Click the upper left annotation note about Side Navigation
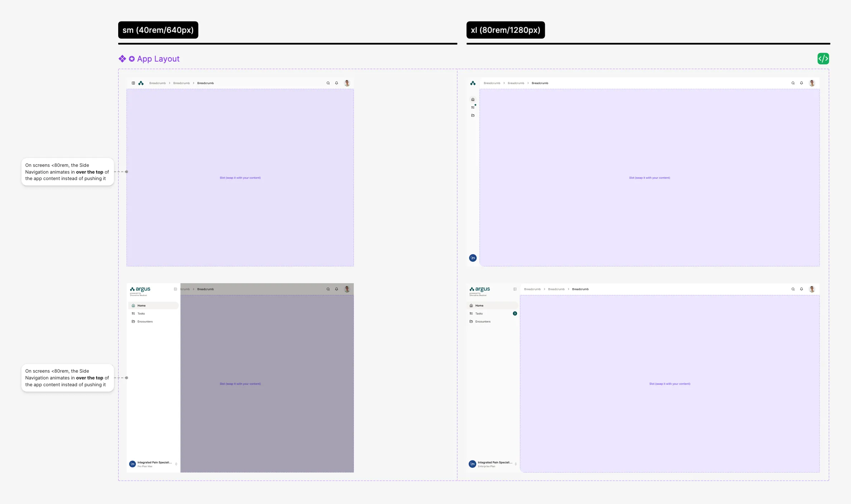This screenshot has width=851, height=504. [x=67, y=172]
